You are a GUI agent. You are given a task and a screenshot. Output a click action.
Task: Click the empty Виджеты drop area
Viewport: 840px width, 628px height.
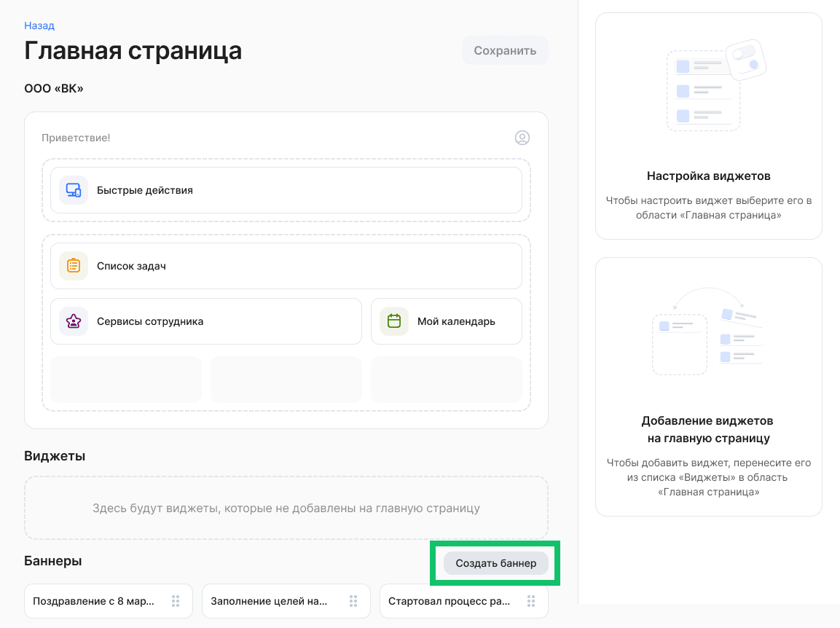pyautogui.click(x=286, y=508)
